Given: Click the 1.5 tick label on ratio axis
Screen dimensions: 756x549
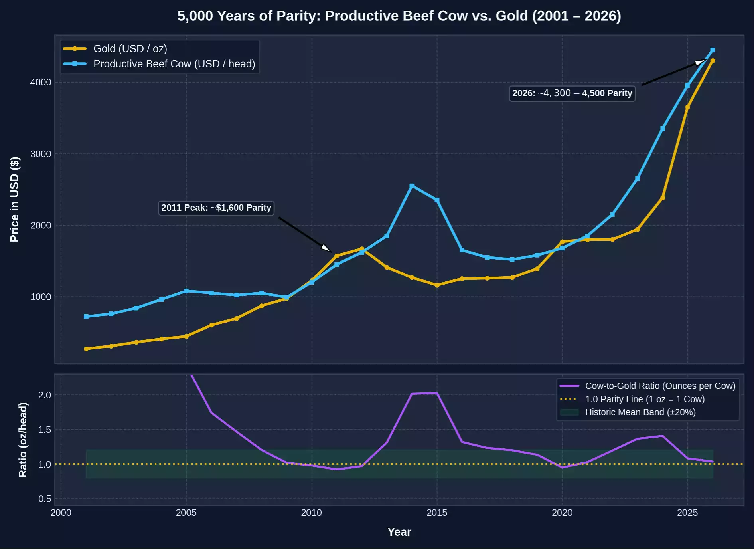Looking at the screenshot, I should point(45,430).
